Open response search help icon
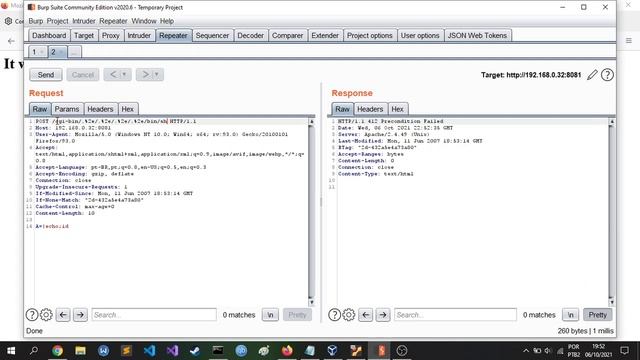Screen dimensions: 640x360 334,315
